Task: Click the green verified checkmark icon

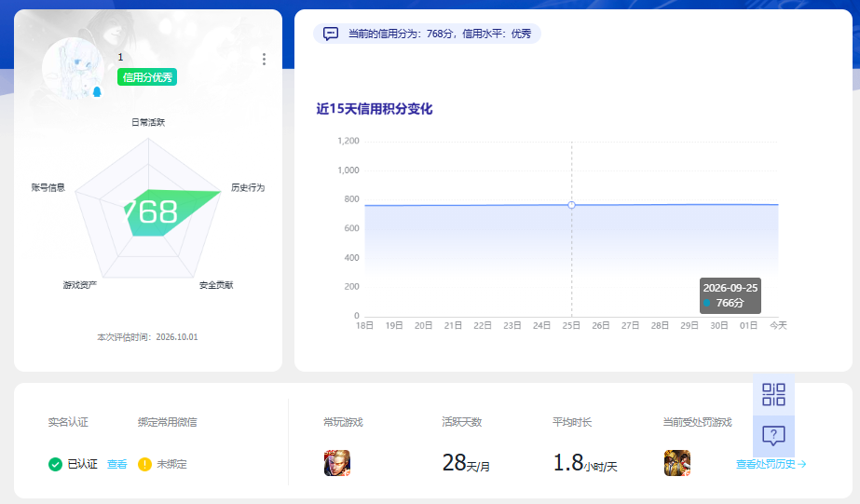Action: point(55,465)
